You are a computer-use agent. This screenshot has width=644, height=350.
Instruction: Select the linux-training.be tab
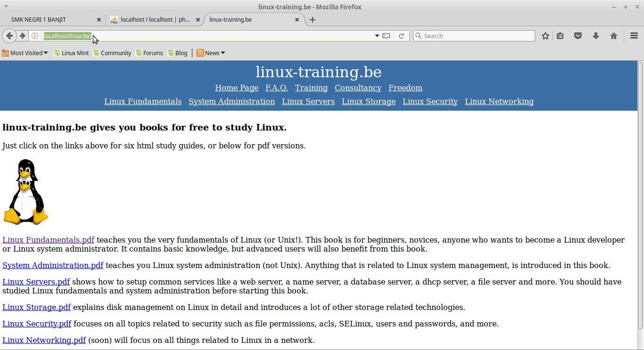click(255, 20)
